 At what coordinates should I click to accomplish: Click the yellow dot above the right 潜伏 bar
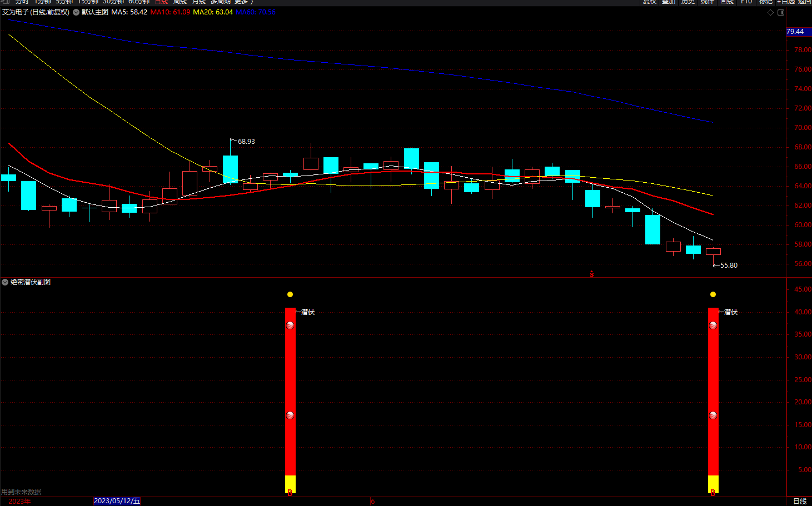(x=713, y=294)
